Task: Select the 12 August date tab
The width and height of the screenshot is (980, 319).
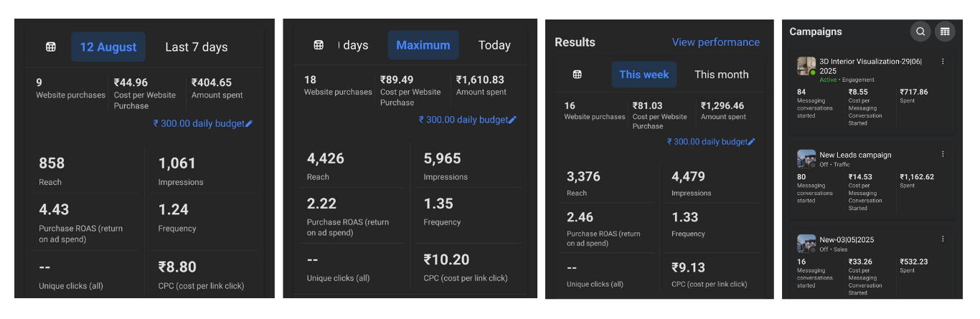Action: (108, 47)
